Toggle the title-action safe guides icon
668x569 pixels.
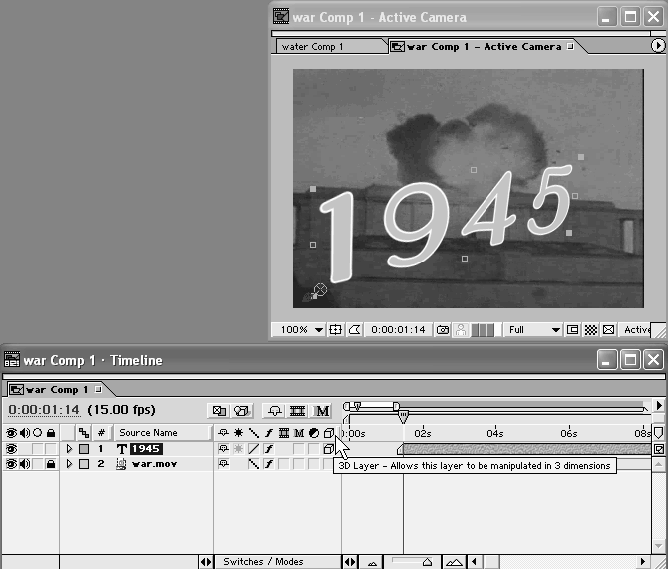[x=335, y=329]
